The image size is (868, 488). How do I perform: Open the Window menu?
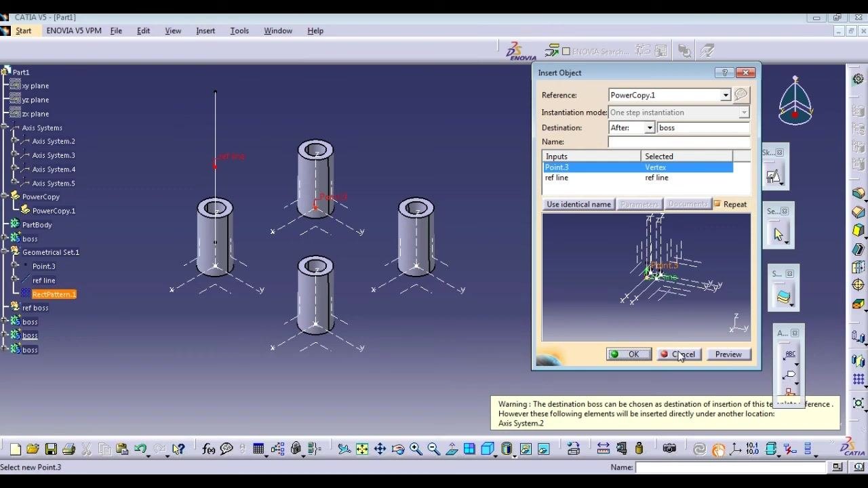pyautogui.click(x=278, y=30)
